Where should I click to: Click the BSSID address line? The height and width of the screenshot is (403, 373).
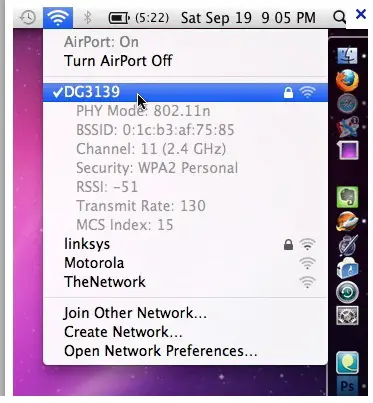click(x=155, y=130)
